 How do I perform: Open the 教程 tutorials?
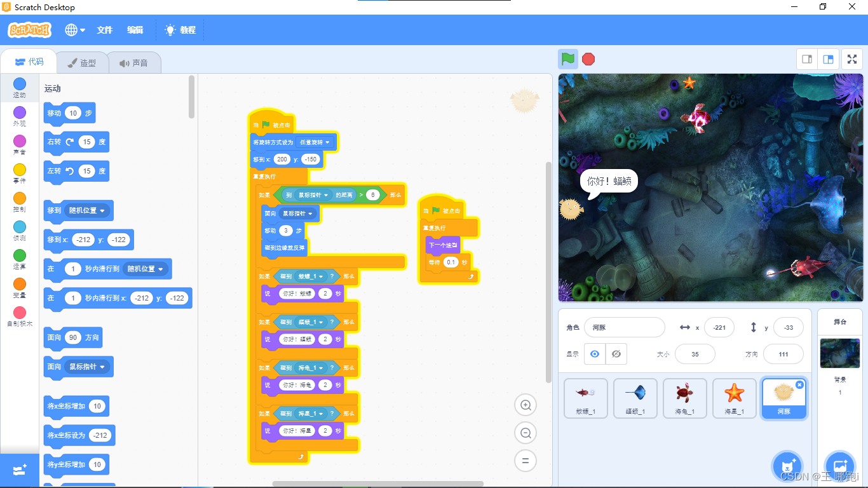coord(180,30)
